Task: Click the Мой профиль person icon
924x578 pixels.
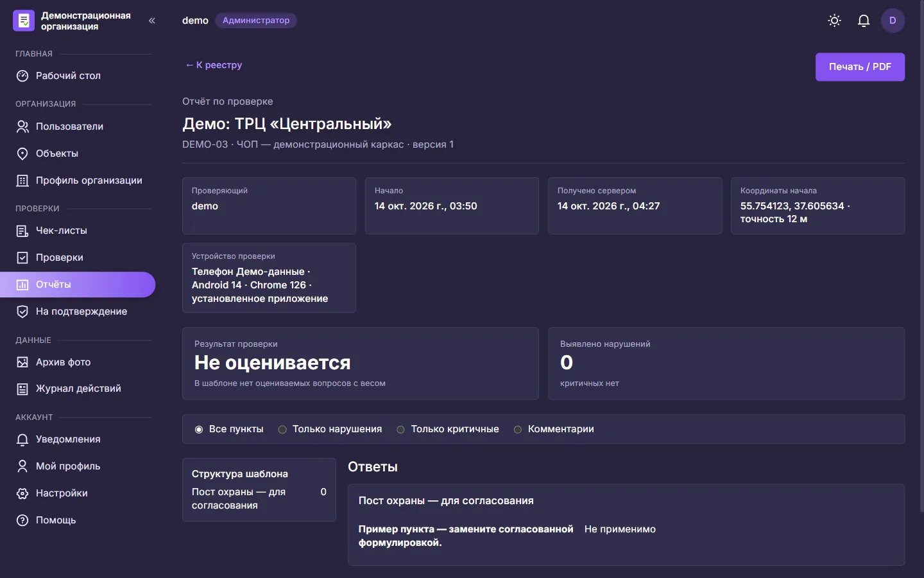Action: click(x=22, y=466)
